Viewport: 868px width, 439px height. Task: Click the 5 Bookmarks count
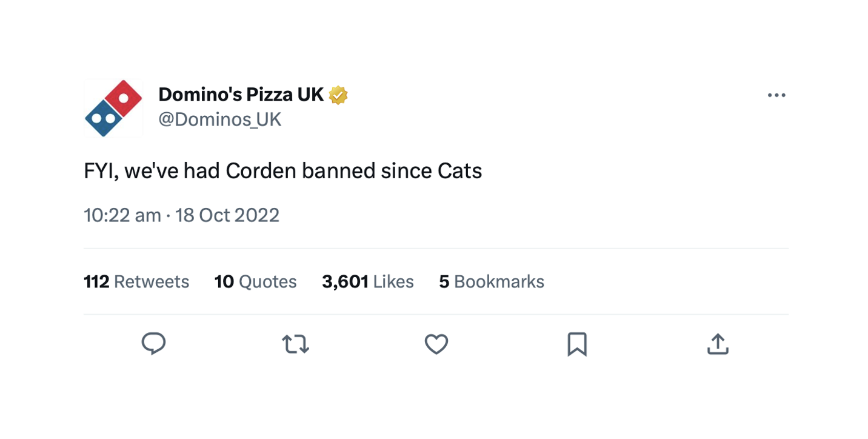click(x=492, y=281)
